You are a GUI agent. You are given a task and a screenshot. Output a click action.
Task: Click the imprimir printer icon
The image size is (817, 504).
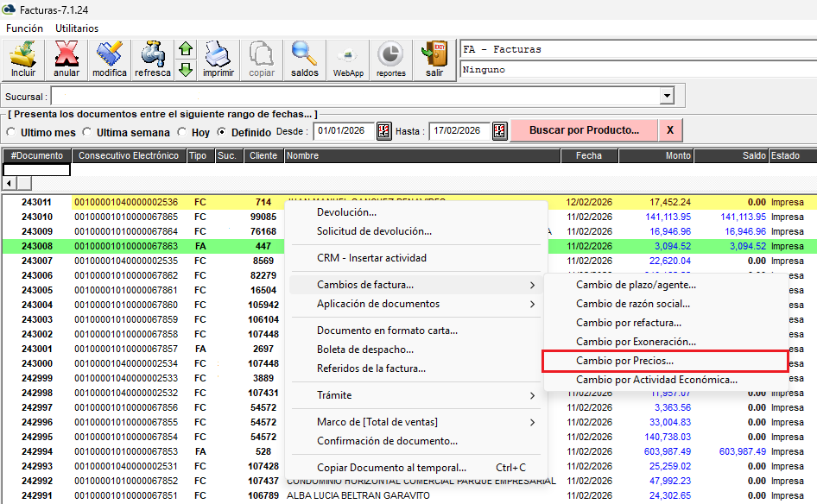click(218, 60)
